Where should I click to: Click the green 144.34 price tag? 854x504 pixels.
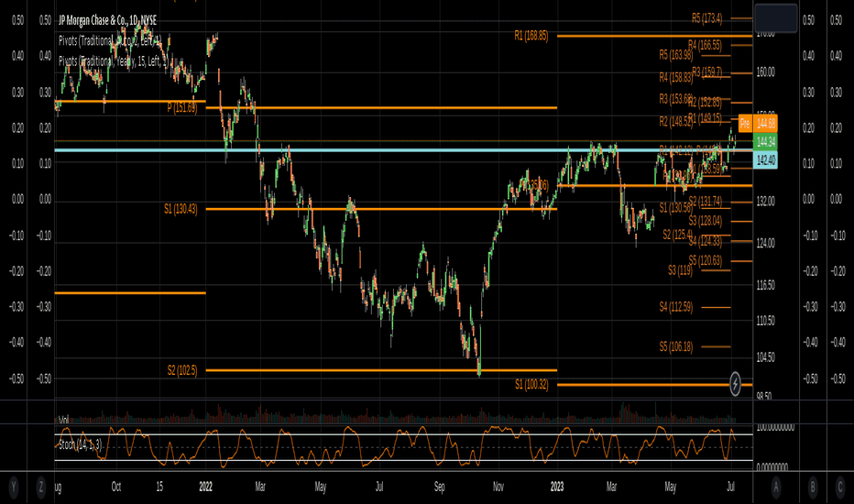coord(766,142)
